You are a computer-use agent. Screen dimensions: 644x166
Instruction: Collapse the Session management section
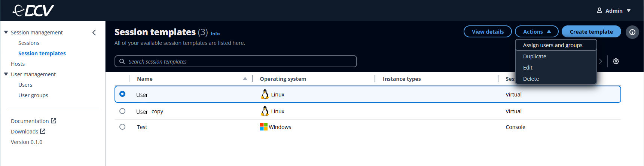point(6,33)
